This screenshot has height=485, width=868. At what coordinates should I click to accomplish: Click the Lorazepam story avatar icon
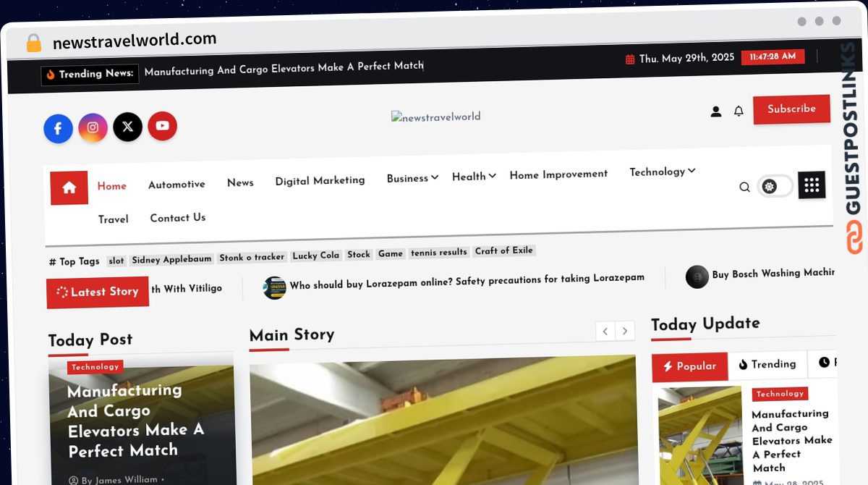[274, 287]
